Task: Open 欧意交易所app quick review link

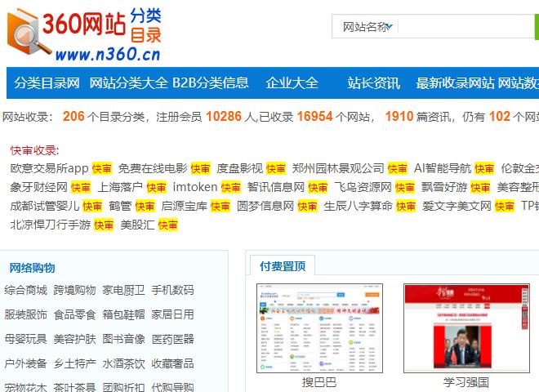Action: [50, 168]
